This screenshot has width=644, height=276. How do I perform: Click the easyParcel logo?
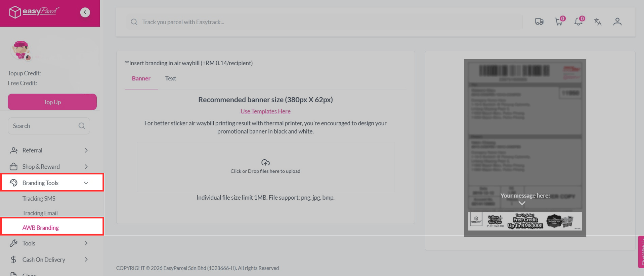tap(34, 12)
